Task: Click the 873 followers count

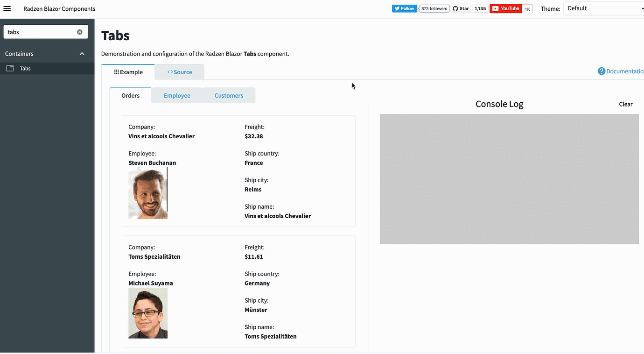Action: pyautogui.click(x=434, y=8)
